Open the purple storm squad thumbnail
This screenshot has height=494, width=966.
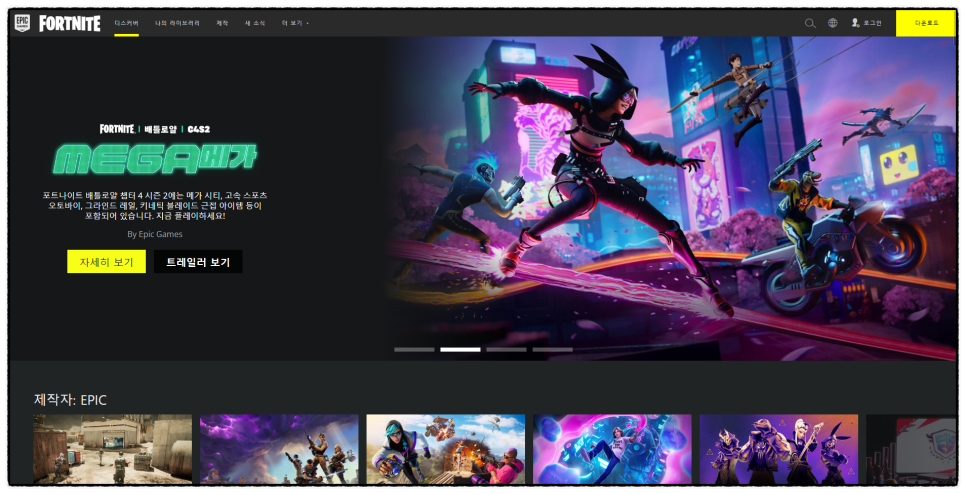point(279,449)
